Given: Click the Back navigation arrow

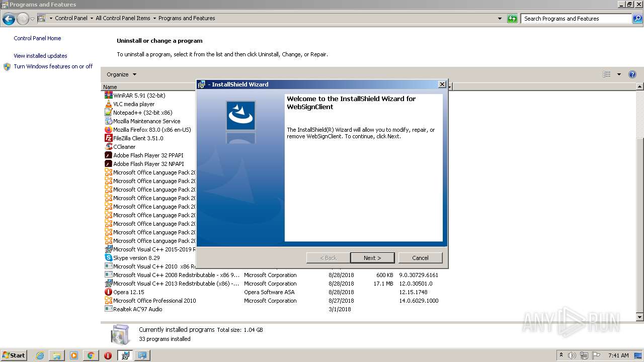Looking at the screenshot, I should 9,19.
